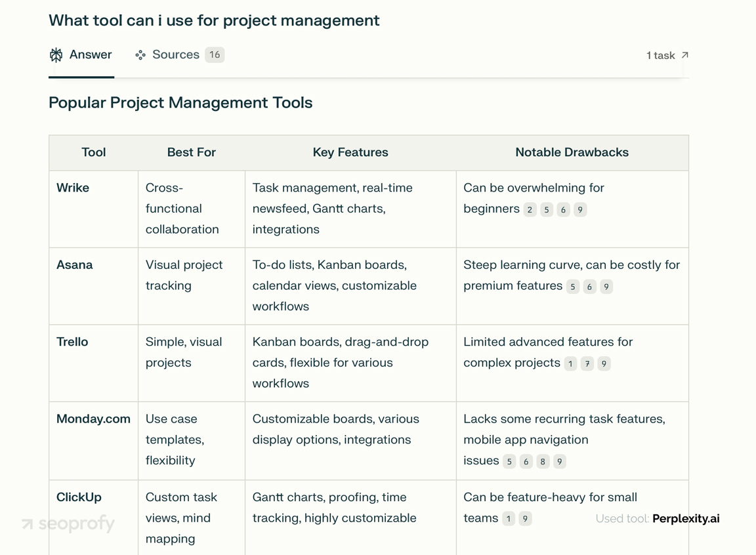Open citation 6 in the Monday.com row
This screenshot has width=756, height=555.
[526, 462]
